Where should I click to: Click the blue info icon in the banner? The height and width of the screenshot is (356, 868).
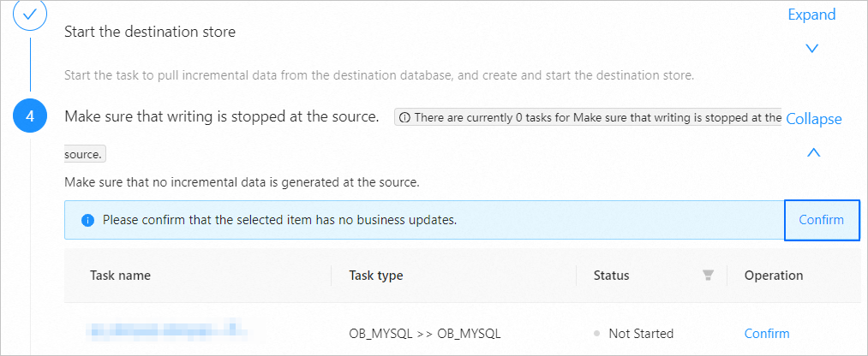[x=87, y=220]
